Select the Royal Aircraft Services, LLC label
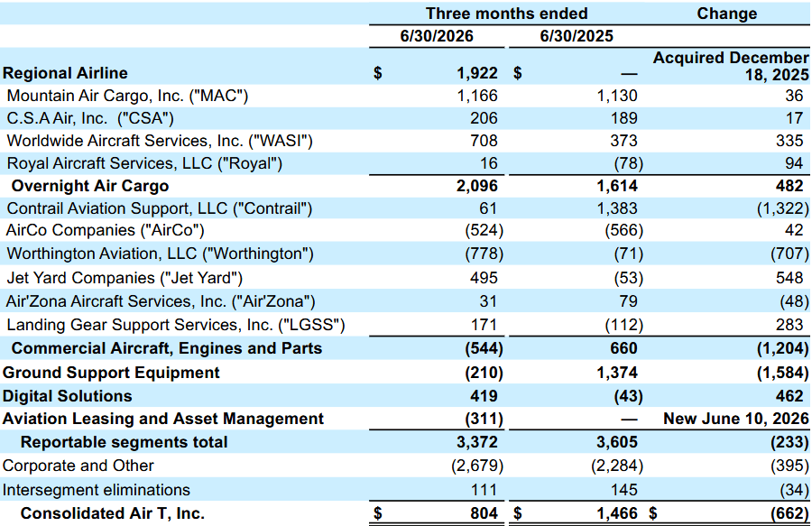Viewport: 812px width, 526px height. 144,163
